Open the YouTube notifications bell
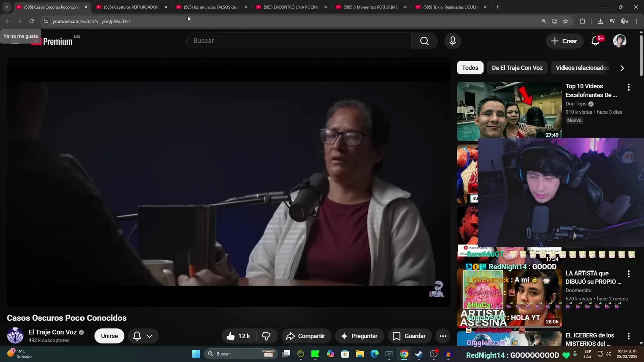This screenshot has width=644, height=362. tap(596, 41)
